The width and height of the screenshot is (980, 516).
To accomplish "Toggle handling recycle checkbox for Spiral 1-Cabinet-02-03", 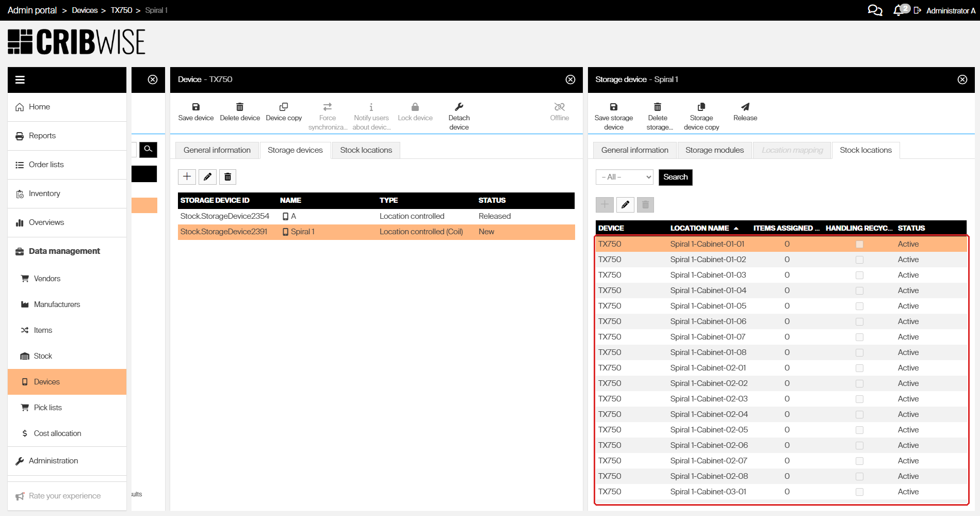I will click(859, 399).
